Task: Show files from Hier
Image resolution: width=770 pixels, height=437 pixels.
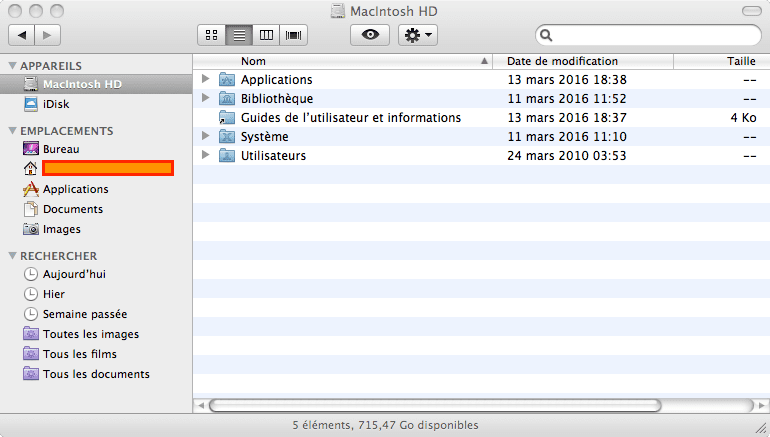Action: [54, 294]
